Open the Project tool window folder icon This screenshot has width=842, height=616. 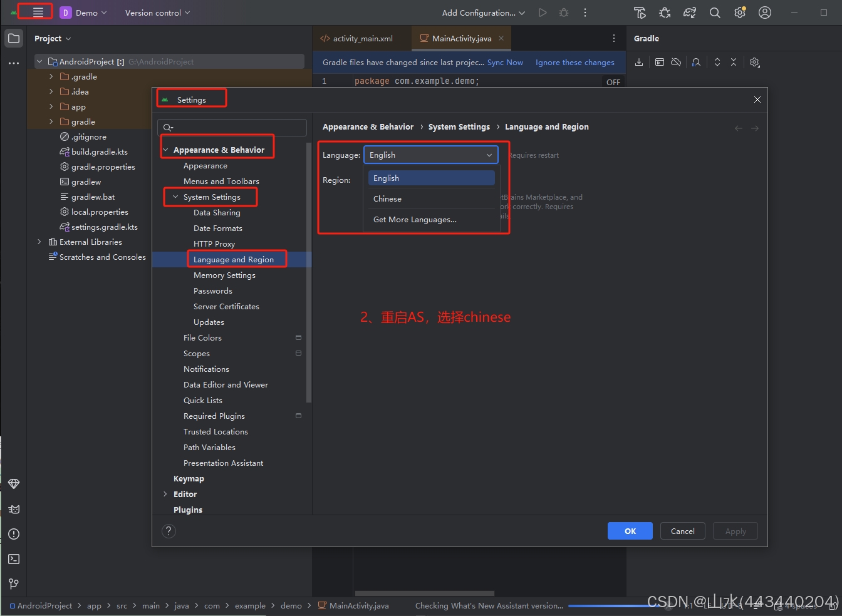point(14,38)
